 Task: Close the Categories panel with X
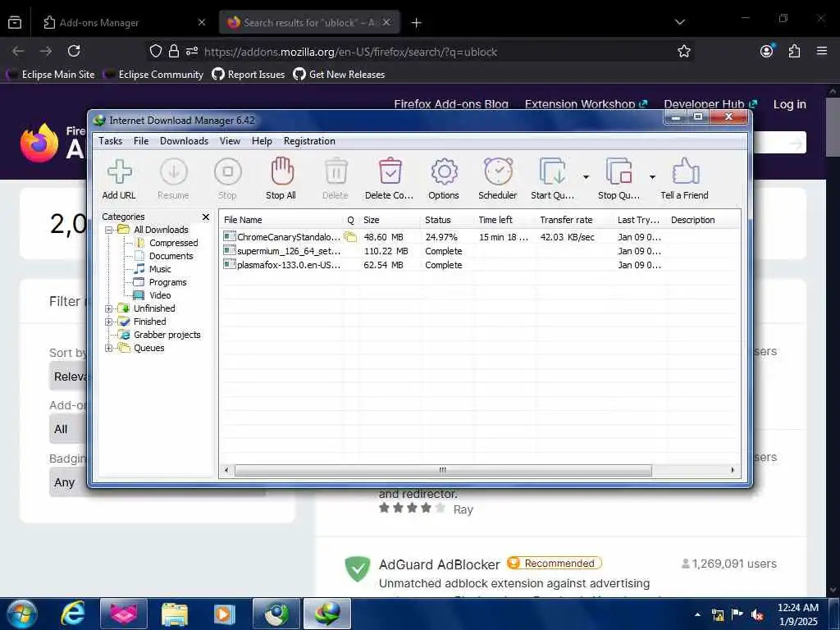click(x=206, y=217)
